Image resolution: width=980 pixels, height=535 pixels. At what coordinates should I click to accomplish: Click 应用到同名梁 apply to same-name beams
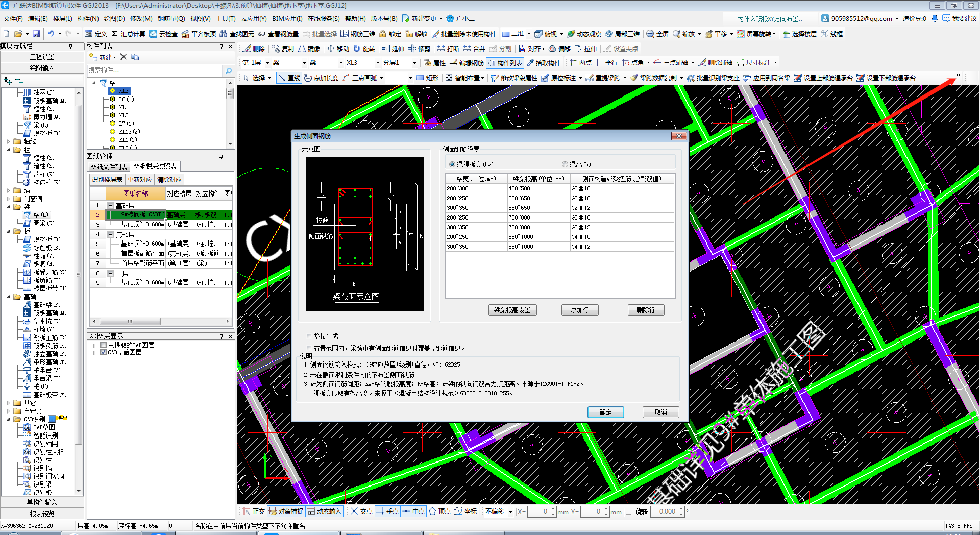767,78
